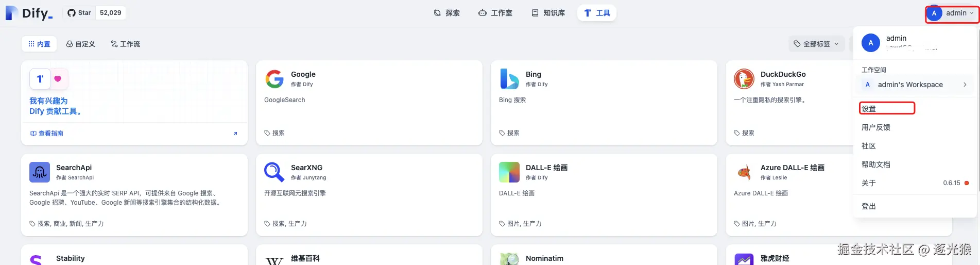980x265 pixels.
Task: Click the SearXNG magnifier icon
Action: (x=274, y=172)
